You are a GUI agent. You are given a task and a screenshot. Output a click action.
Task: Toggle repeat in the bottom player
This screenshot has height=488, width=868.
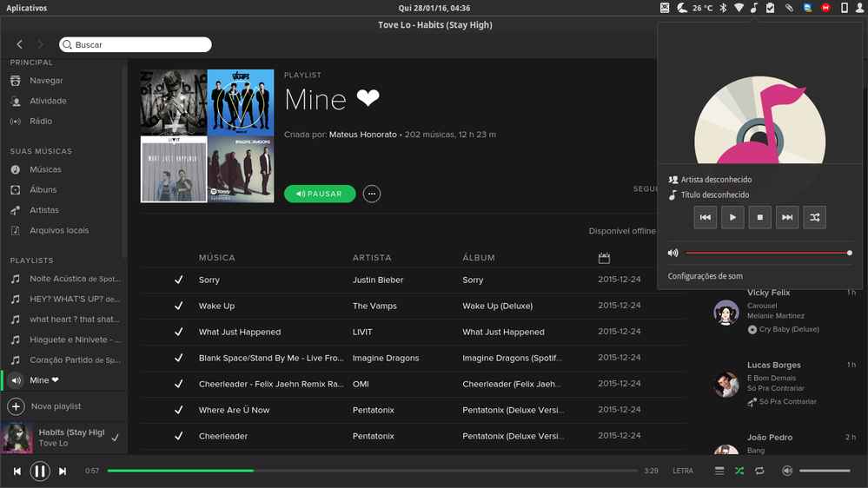pos(759,471)
